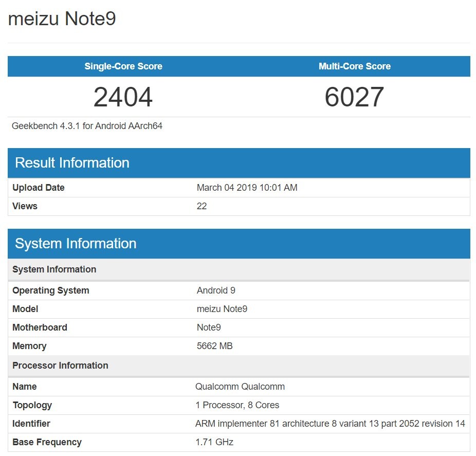Screen dimensions: 476x456
Task: Select the Identifier label
Action: [x=31, y=424]
